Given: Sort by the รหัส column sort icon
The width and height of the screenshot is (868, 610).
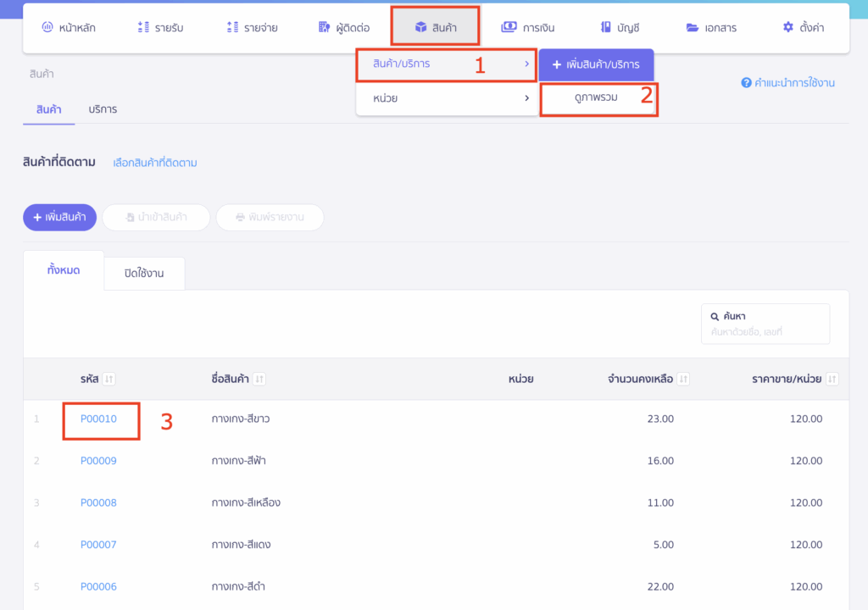Looking at the screenshot, I should click(x=109, y=379).
